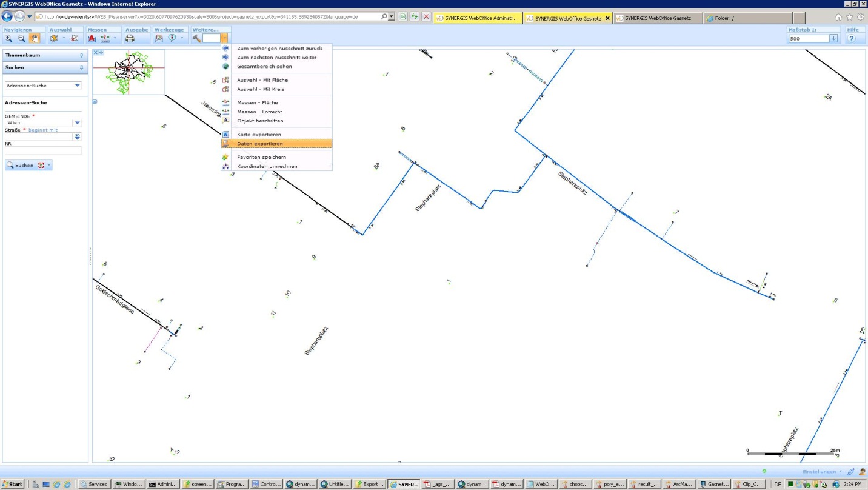The image size is (868, 490).
Task: Click the browser forward button
Action: click(x=20, y=16)
